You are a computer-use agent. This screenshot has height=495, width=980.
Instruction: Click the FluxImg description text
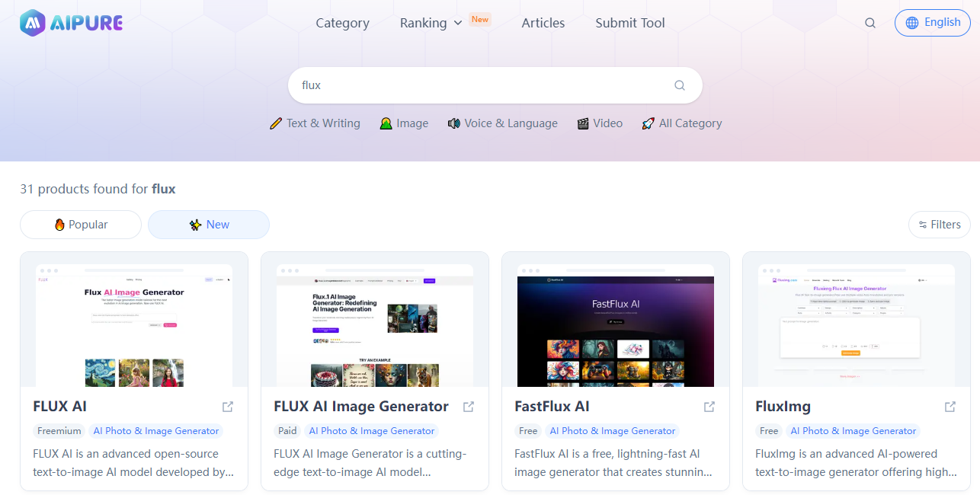857,463
